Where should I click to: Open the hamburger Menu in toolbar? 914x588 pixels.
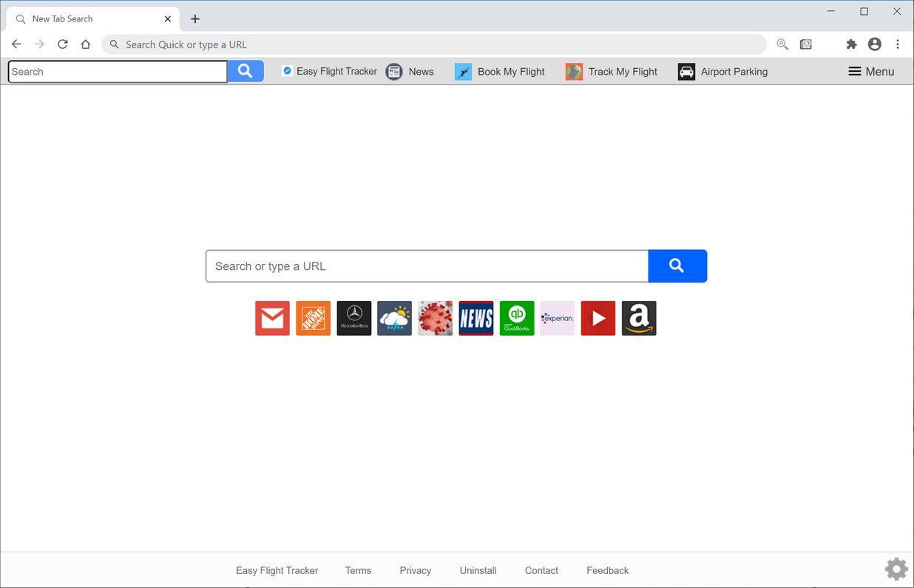pos(871,71)
